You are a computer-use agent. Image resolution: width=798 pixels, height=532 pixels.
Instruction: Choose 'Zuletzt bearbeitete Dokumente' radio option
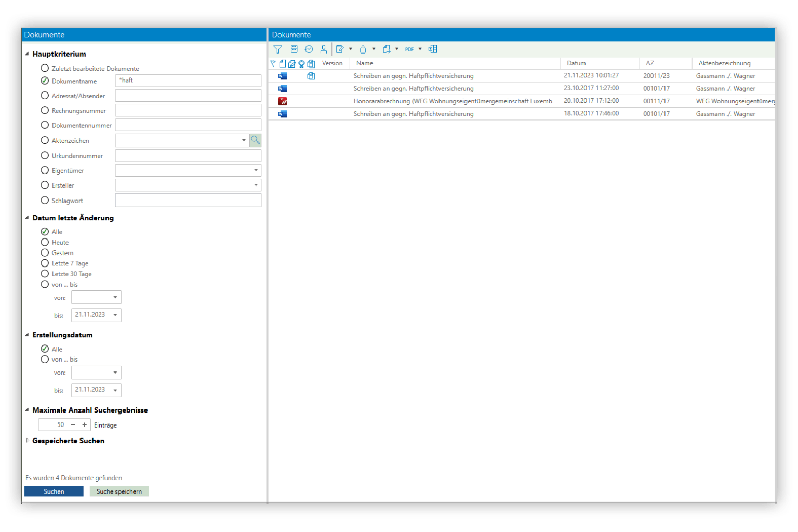(x=45, y=68)
